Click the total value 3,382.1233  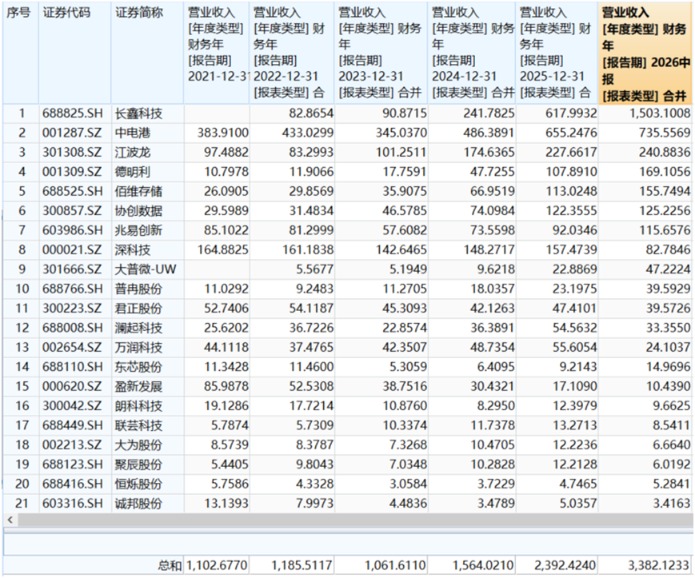659,566
